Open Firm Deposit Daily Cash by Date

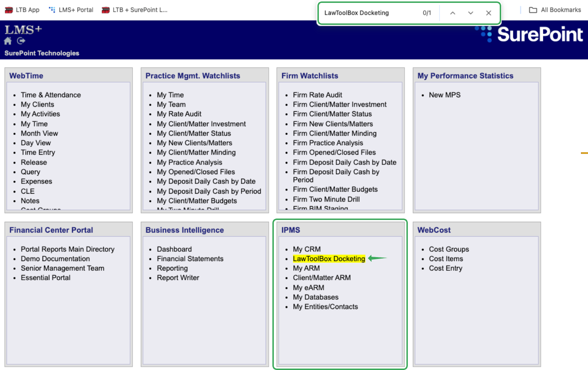tap(345, 162)
